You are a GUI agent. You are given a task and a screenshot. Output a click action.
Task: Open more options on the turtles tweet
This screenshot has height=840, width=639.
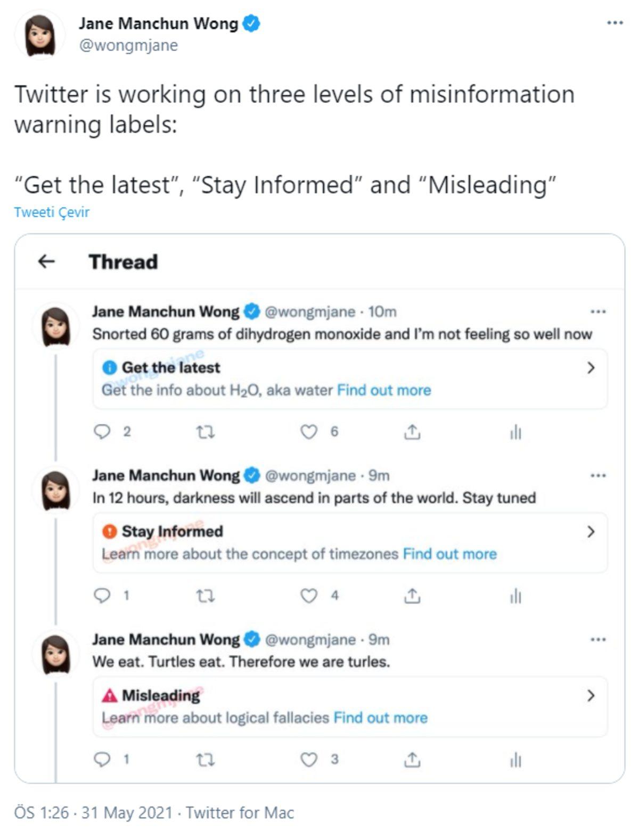coord(598,639)
